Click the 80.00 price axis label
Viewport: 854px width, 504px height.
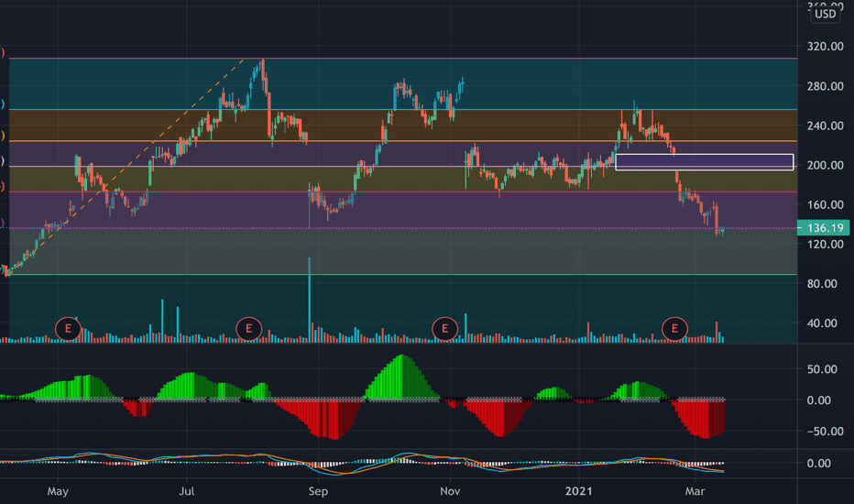(x=822, y=284)
